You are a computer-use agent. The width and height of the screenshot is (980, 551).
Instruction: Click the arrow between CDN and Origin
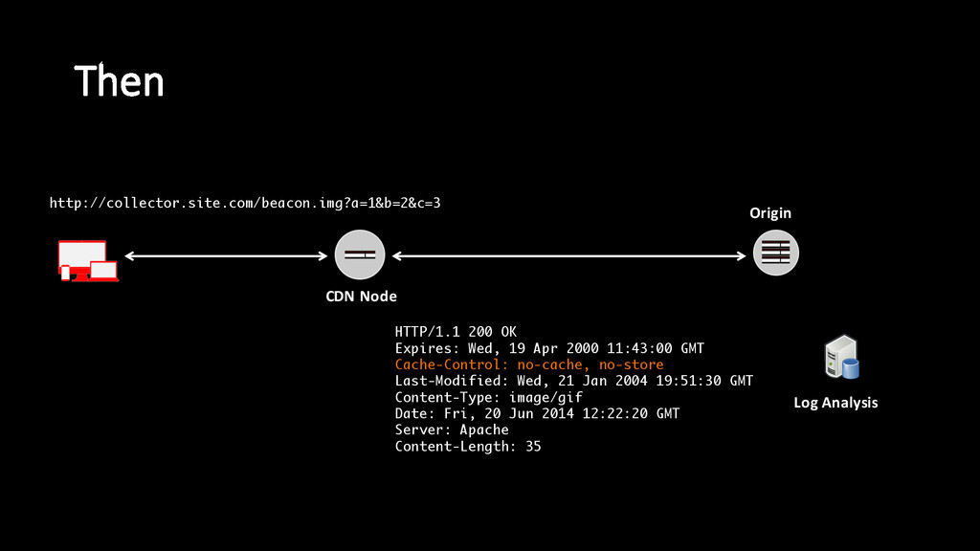pyautogui.click(x=568, y=255)
